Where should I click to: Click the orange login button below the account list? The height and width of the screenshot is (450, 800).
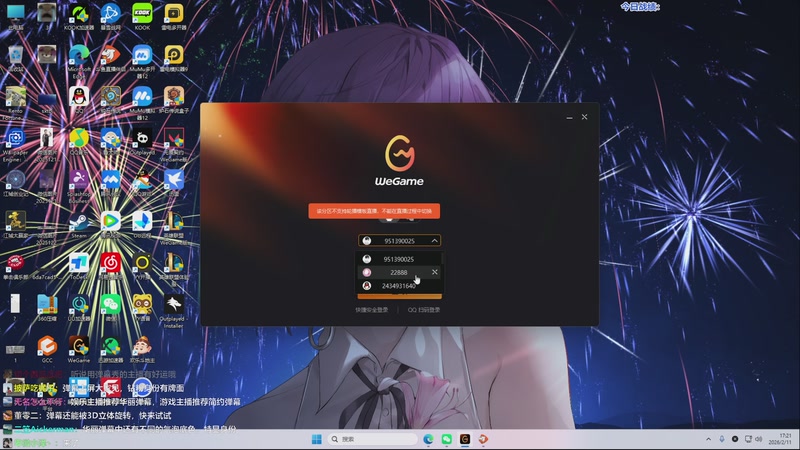coord(399,296)
